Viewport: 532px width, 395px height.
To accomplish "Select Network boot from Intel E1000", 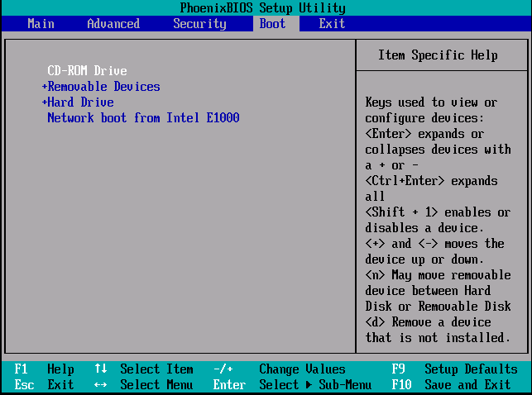I will (143, 118).
